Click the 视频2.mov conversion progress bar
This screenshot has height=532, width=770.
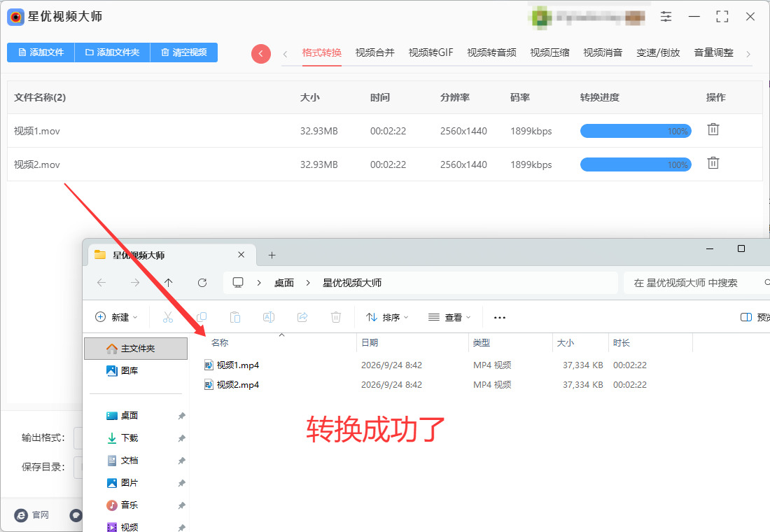(x=636, y=164)
